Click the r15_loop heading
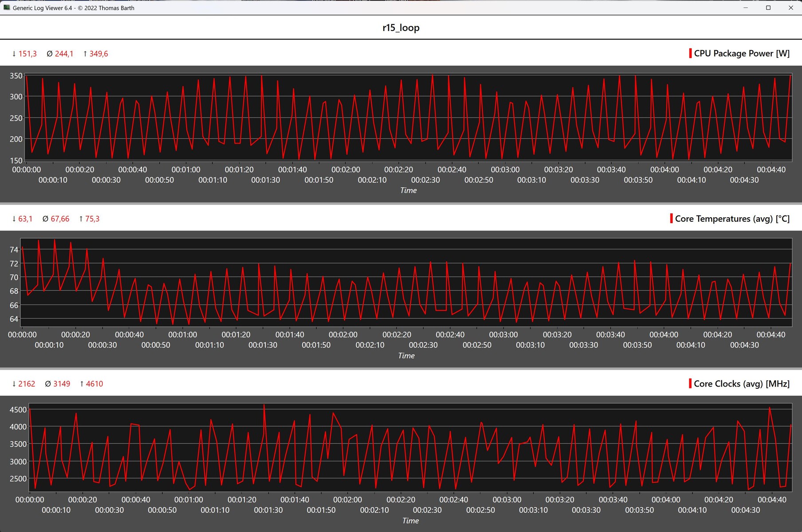Image resolution: width=802 pixels, height=532 pixels. pos(401,27)
